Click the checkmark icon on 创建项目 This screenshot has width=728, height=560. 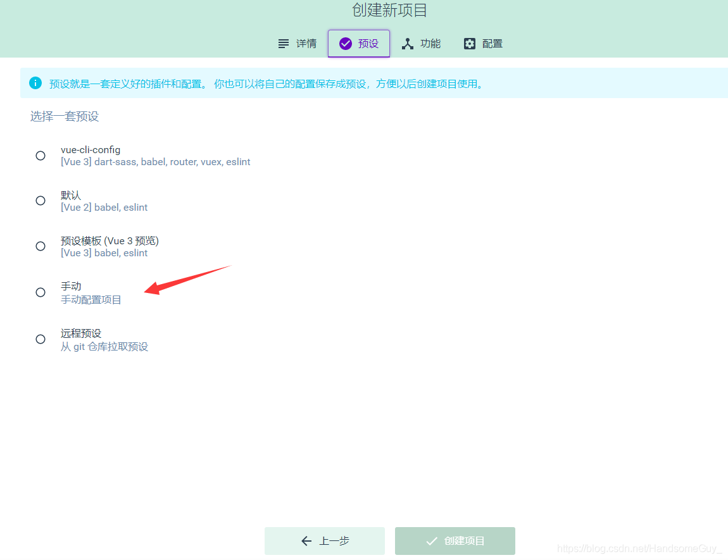click(x=432, y=541)
